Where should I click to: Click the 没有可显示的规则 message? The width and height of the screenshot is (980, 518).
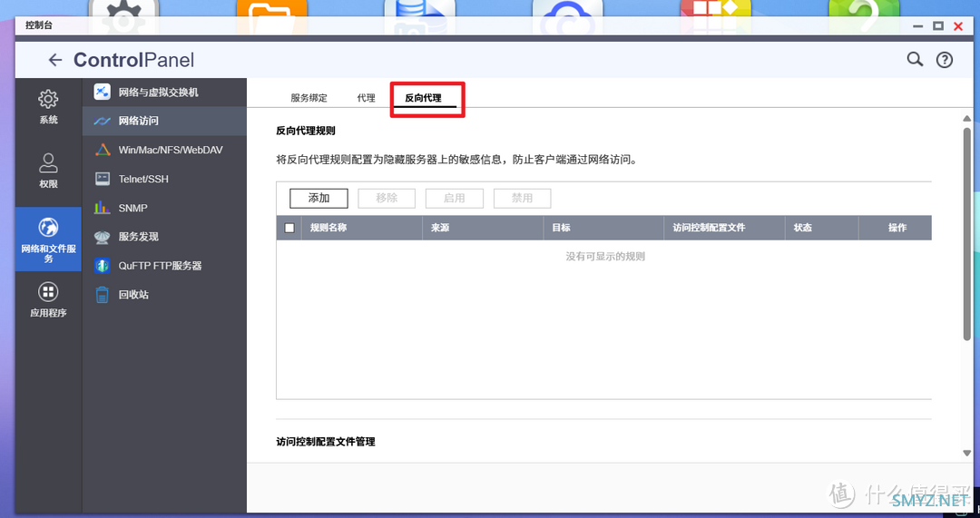pos(605,257)
